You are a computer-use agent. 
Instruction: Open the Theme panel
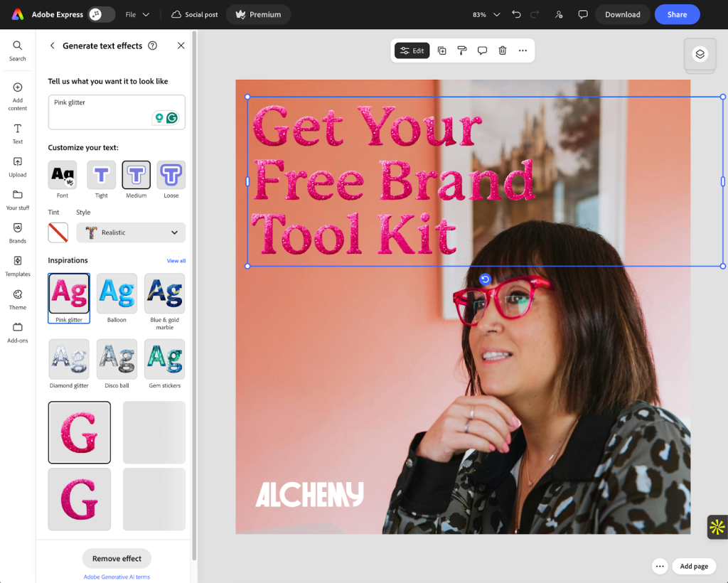pyautogui.click(x=17, y=299)
